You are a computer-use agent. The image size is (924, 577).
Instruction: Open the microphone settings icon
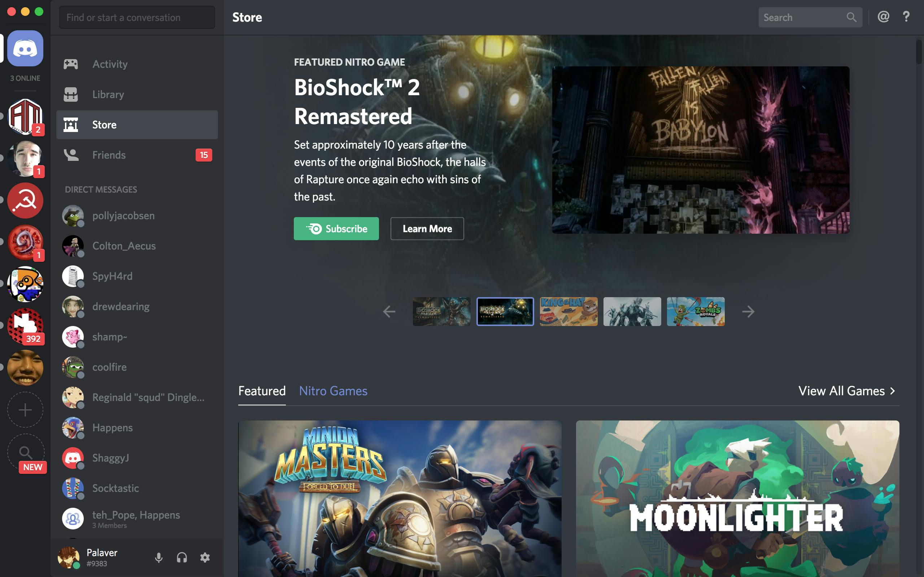(x=158, y=557)
